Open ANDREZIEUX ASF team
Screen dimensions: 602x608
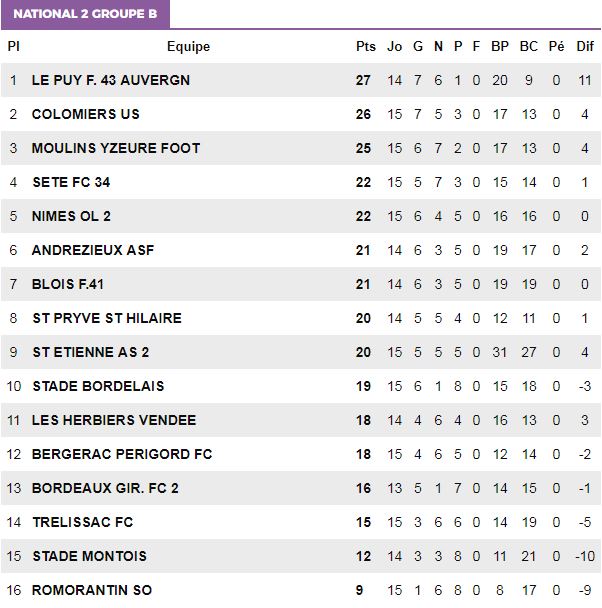(93, 250)
